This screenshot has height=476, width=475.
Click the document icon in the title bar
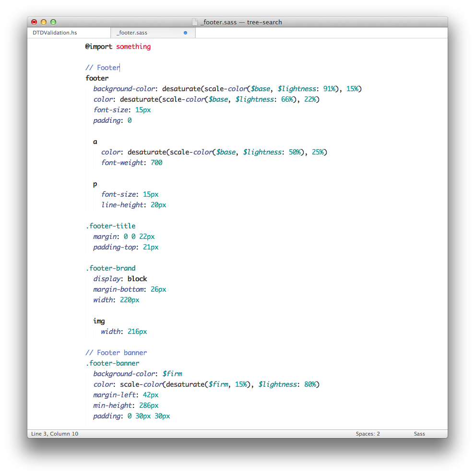pyautogui.click(x=194, y=22)
